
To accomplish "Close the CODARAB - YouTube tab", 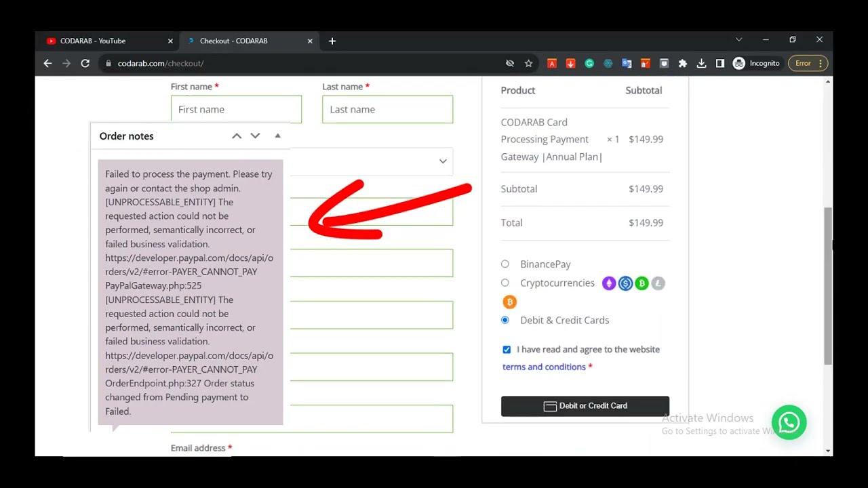I will [x=170, y=41].
